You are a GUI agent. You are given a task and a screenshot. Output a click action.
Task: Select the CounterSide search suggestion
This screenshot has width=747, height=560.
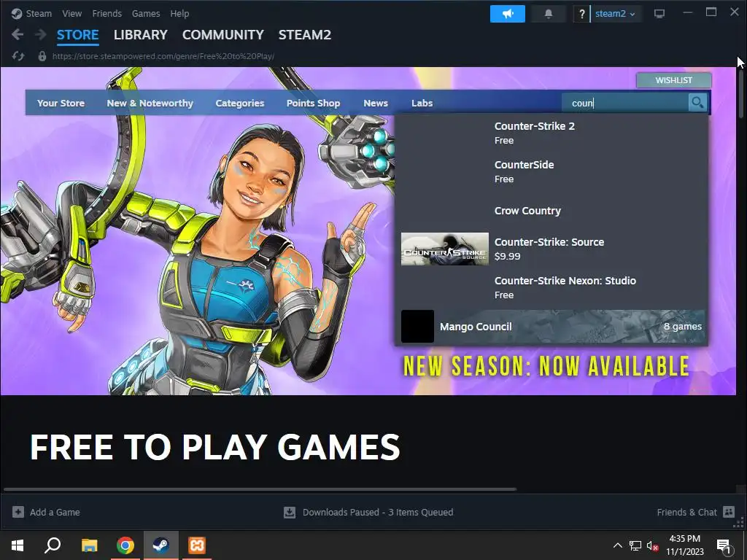click(551, 171)
